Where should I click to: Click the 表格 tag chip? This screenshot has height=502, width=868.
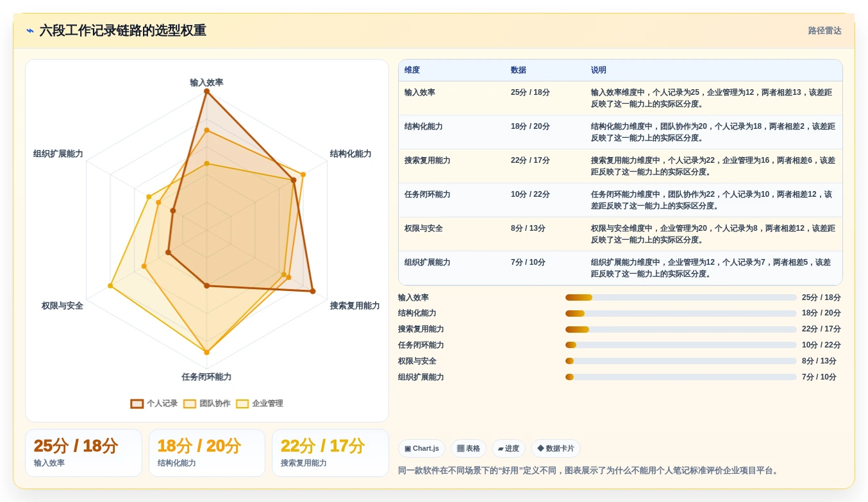coord(468,449)
